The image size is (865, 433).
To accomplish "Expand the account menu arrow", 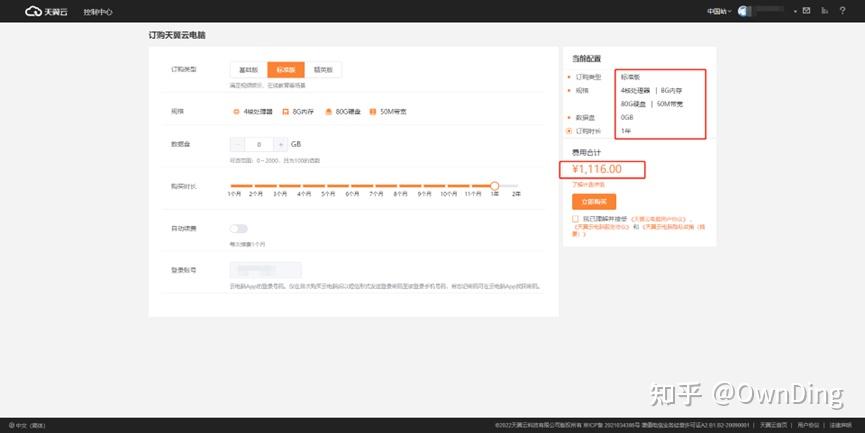I will (x=795, y=12).
